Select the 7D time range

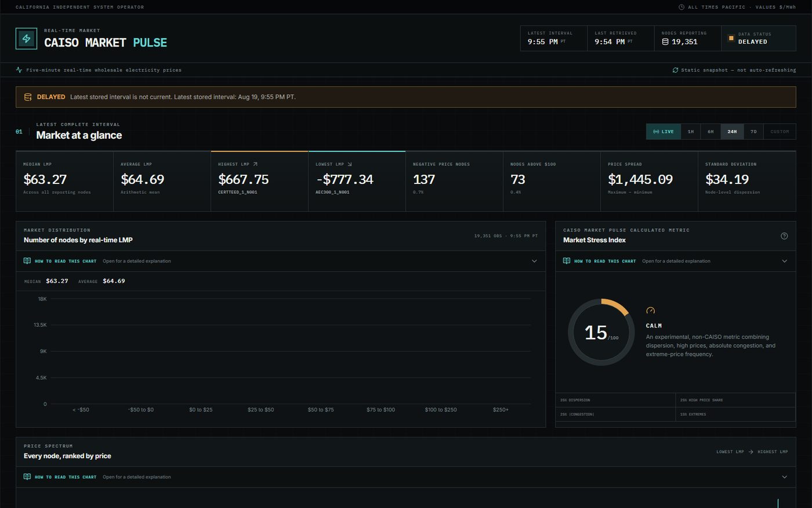753,132
